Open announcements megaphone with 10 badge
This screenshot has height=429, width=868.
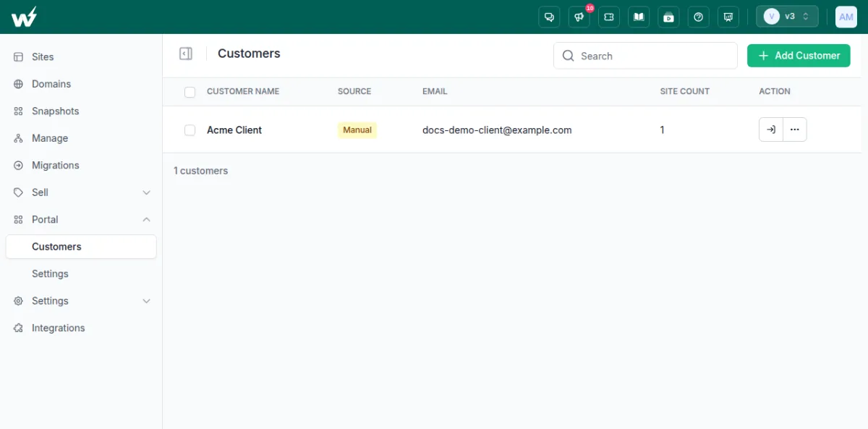coord(579,17)
